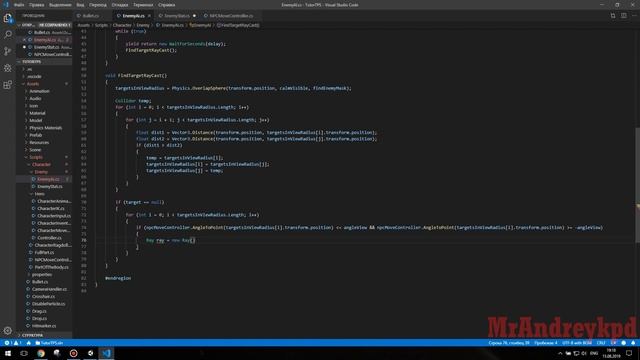Click unsaved dot on EnemyStat.cs tab
Image resolution: width=640 pixels, height=360 pixels.
[194, 16]
